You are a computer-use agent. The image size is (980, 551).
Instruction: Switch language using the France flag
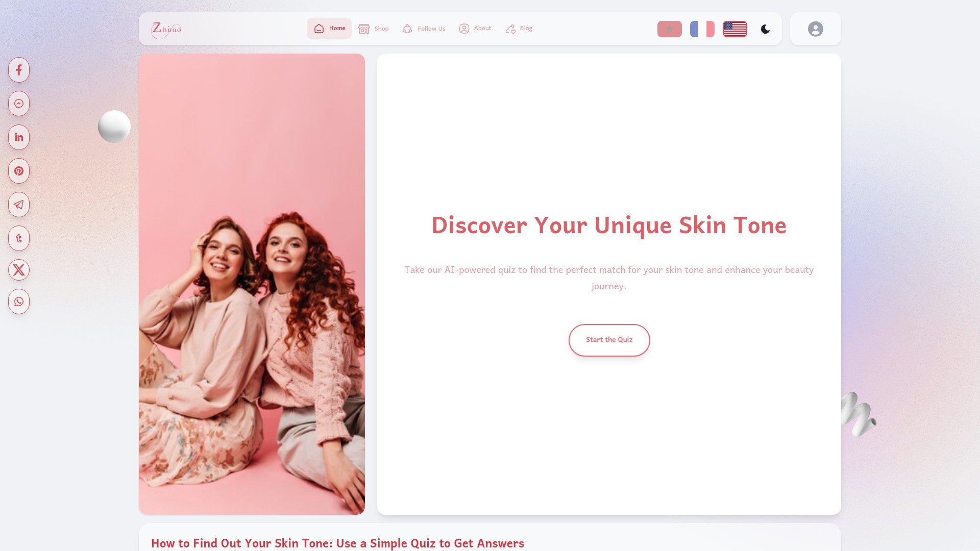(x=702, y=29)
